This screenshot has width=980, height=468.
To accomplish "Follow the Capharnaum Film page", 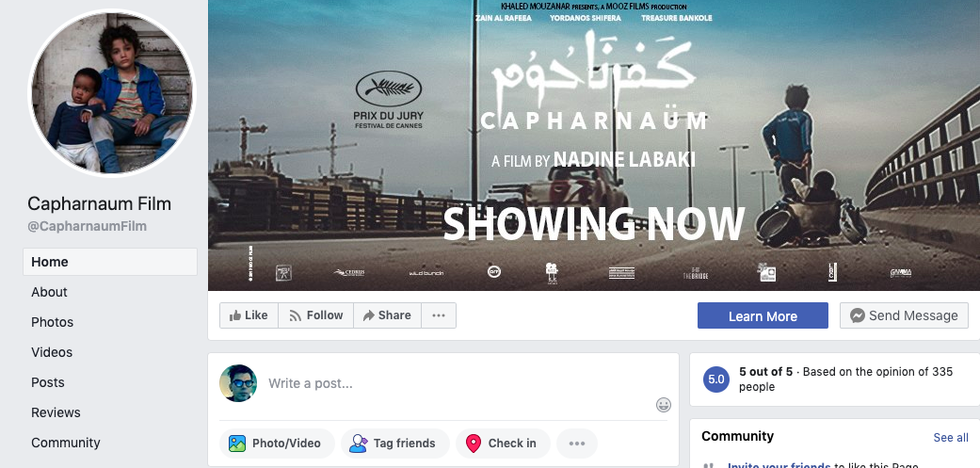I will 315,315.
